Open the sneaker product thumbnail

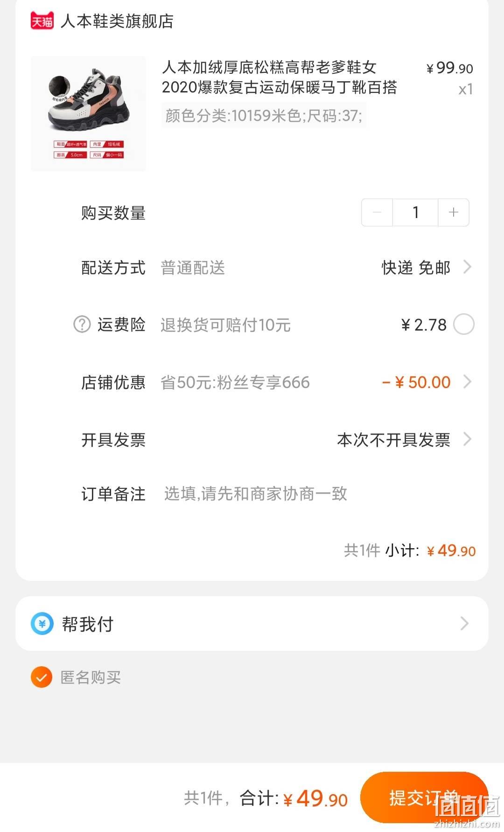(89, 113)
